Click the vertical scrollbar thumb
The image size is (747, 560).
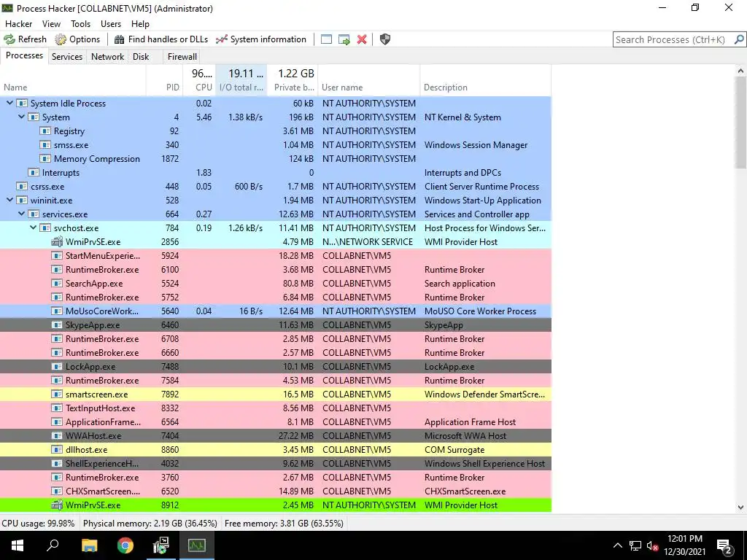click(740, 122)
